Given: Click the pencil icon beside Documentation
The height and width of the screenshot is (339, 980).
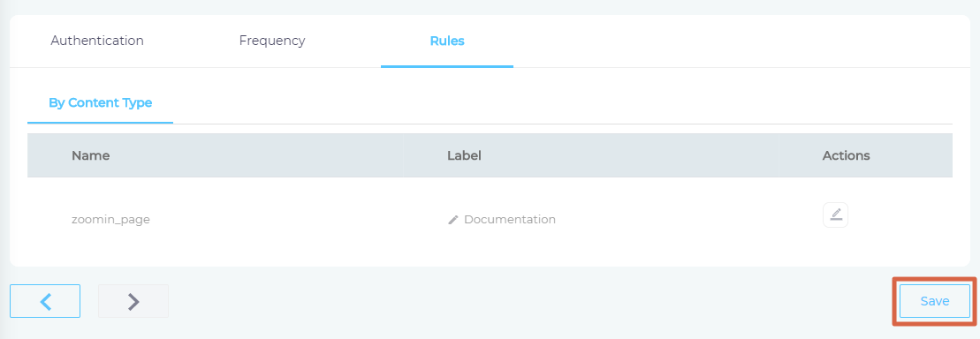Looking at the screenshot, I should (453, 220).
